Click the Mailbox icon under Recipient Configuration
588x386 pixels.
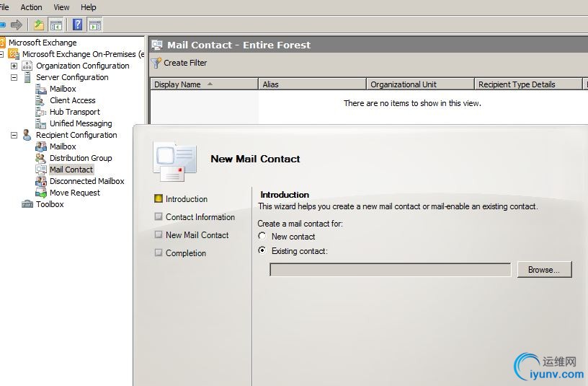click(41, 146)
